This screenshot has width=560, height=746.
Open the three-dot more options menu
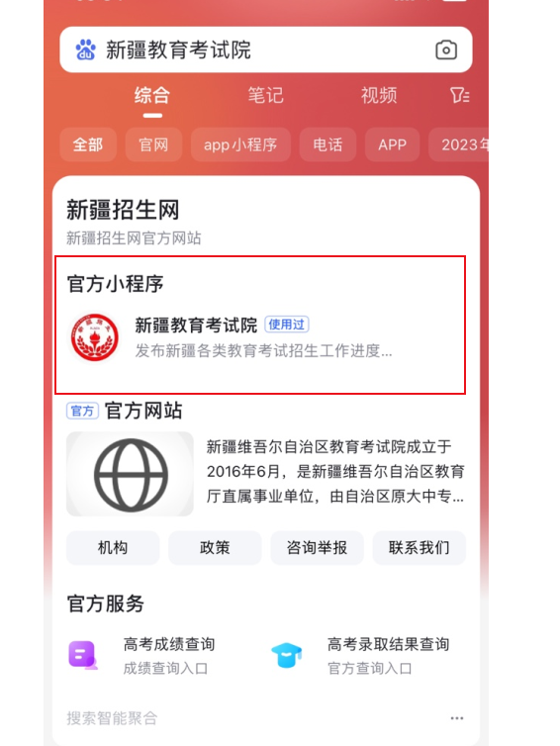click(x=457, y=718)
